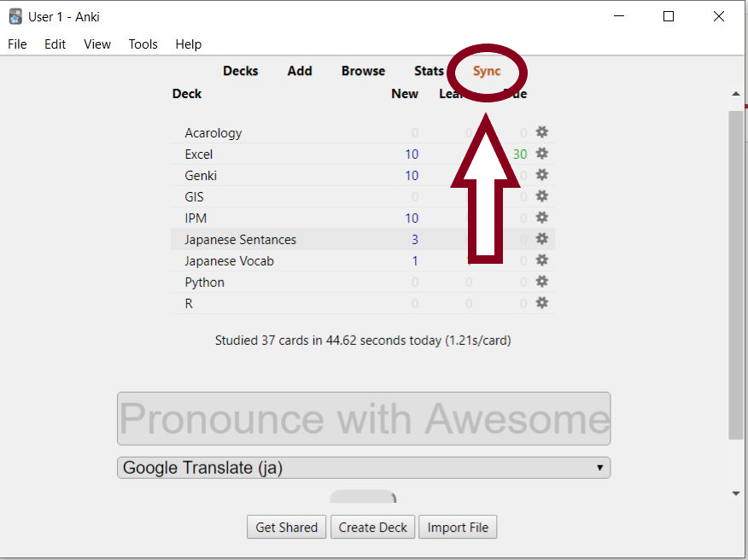Screen dimensions: 748x560
Task: Click the gear icon beside R deck
Action: [x=541, y=303]
